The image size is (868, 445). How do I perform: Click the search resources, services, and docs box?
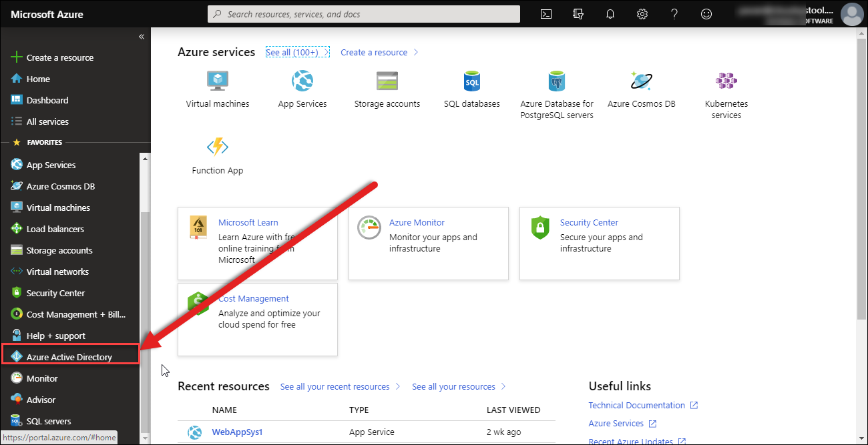tap(364, 14)
